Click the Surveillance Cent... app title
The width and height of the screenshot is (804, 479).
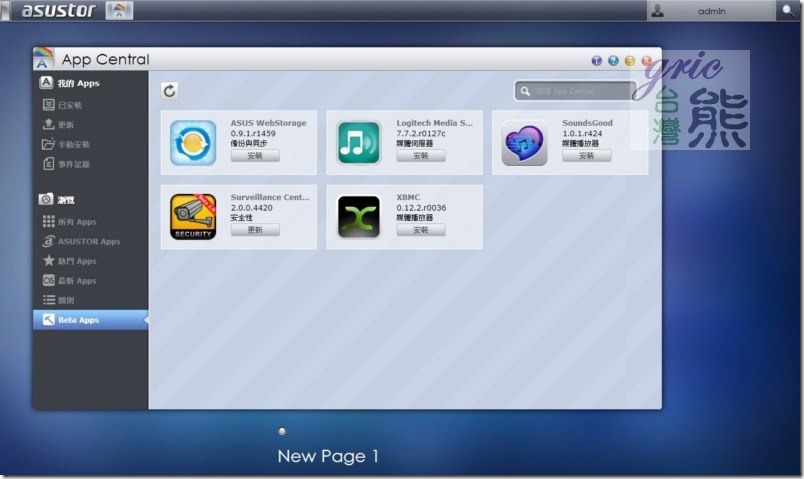click(x=270, y=197)
